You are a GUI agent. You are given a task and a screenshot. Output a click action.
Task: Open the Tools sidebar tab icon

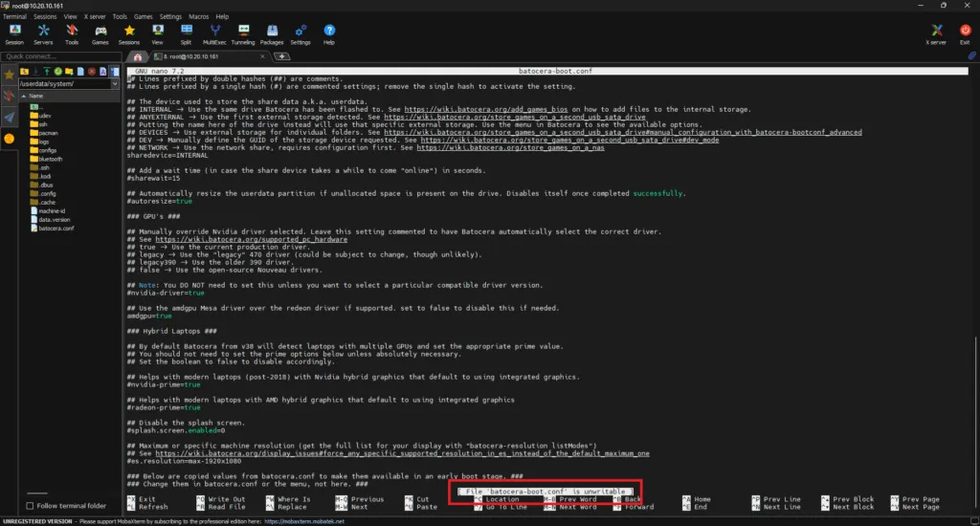point(9,97)
